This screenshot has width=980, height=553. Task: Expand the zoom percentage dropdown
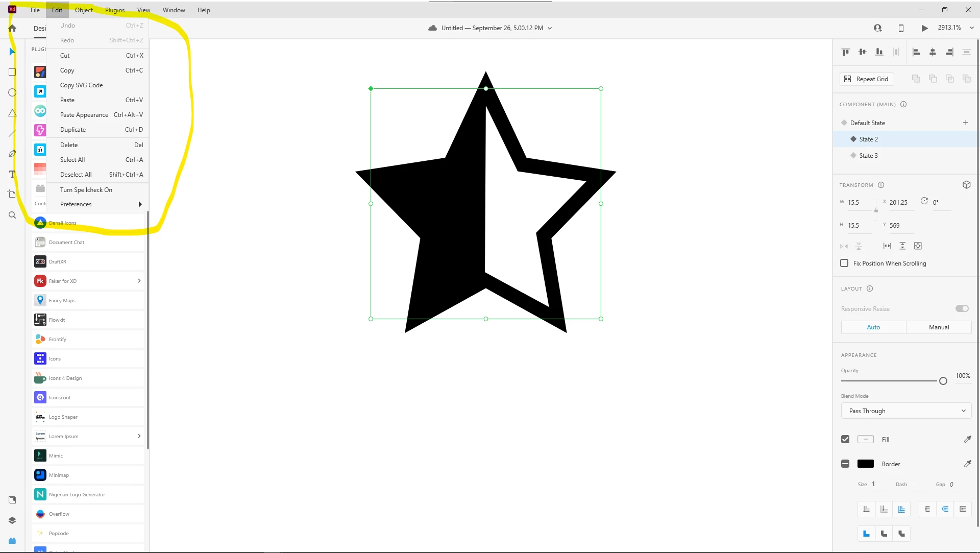971,28
